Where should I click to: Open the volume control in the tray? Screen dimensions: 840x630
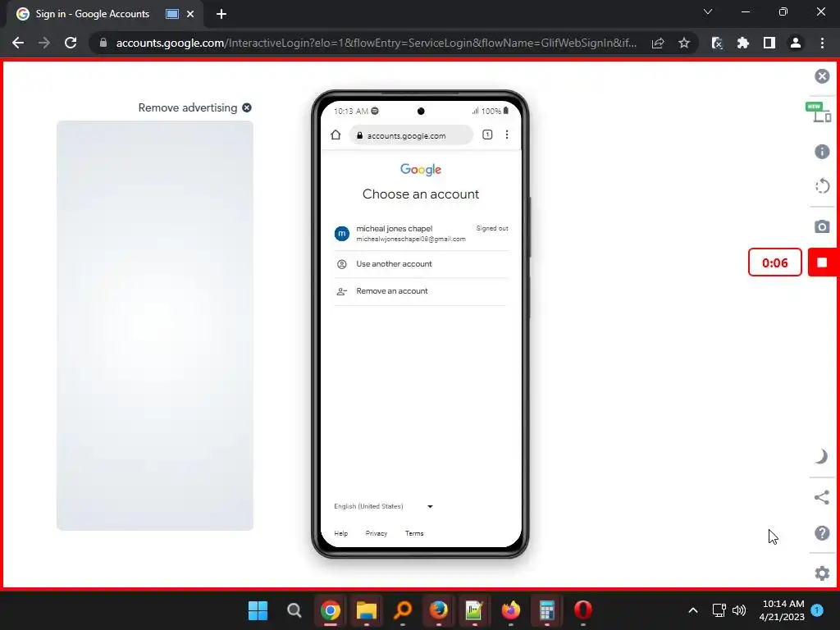coord(739,610)
